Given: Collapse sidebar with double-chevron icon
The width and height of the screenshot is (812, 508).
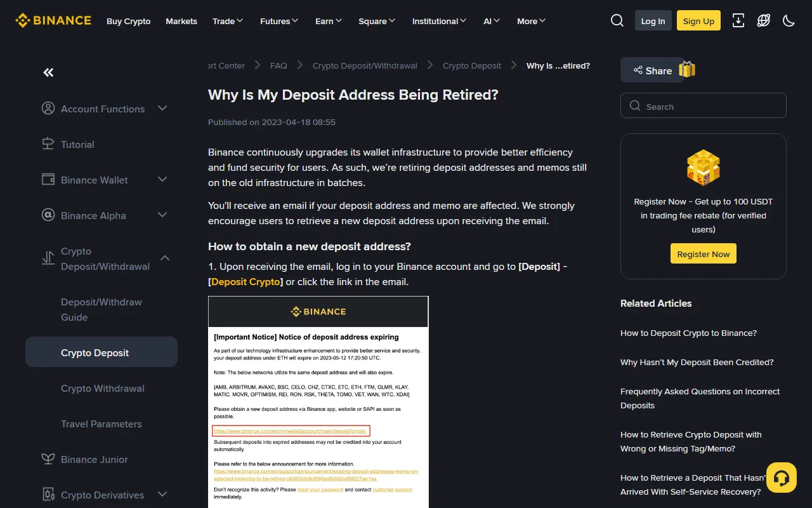Looking at the screenshot, I should [x=48, y=72].
